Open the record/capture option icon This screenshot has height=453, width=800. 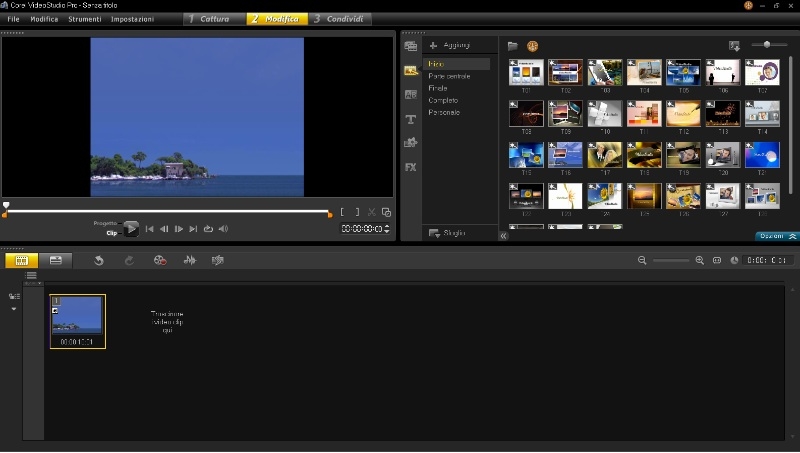(160, 260)
